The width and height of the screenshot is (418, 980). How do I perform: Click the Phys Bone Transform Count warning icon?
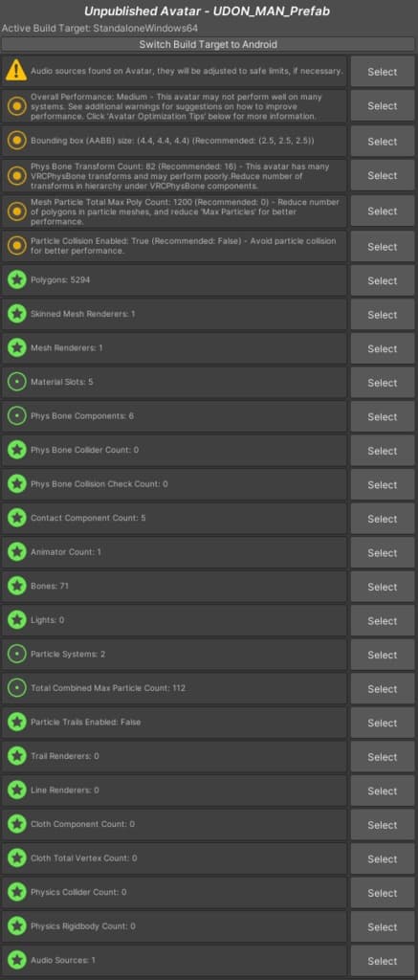pos(16,176)
